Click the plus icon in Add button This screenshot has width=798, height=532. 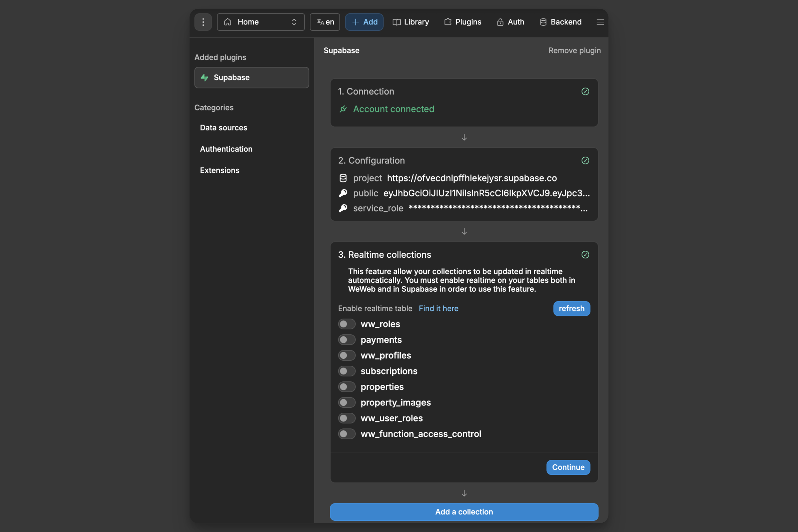[356, 22]
